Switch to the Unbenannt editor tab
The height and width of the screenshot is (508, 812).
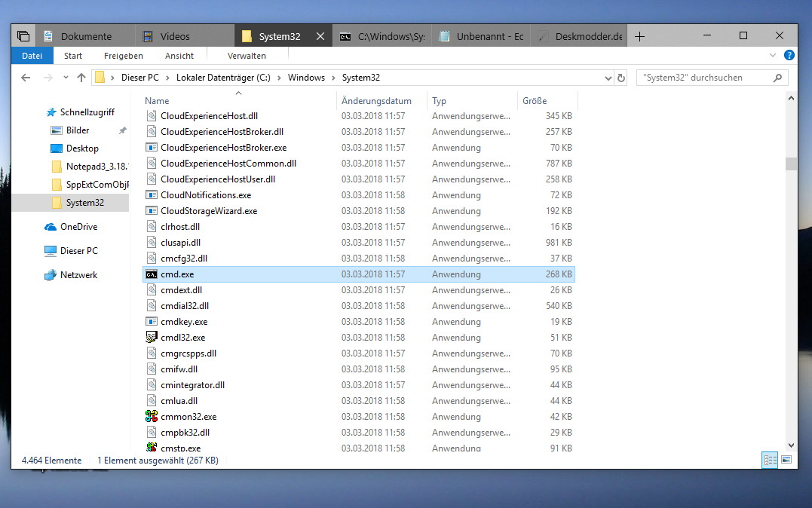tap(481, 36)
